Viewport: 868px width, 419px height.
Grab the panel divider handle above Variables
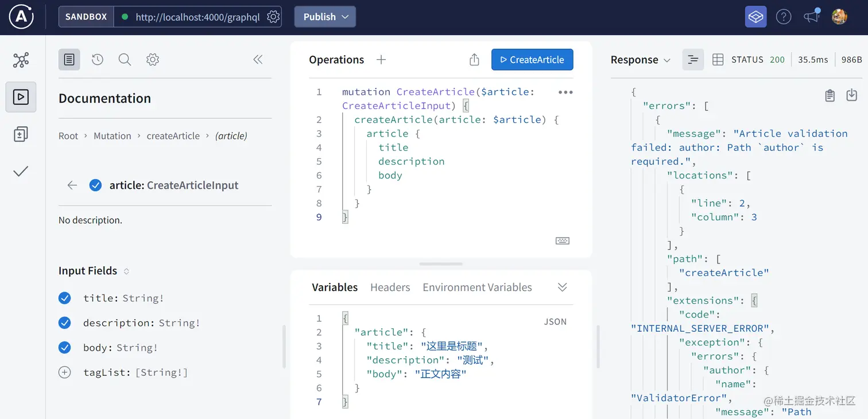[x=441, y=264]
